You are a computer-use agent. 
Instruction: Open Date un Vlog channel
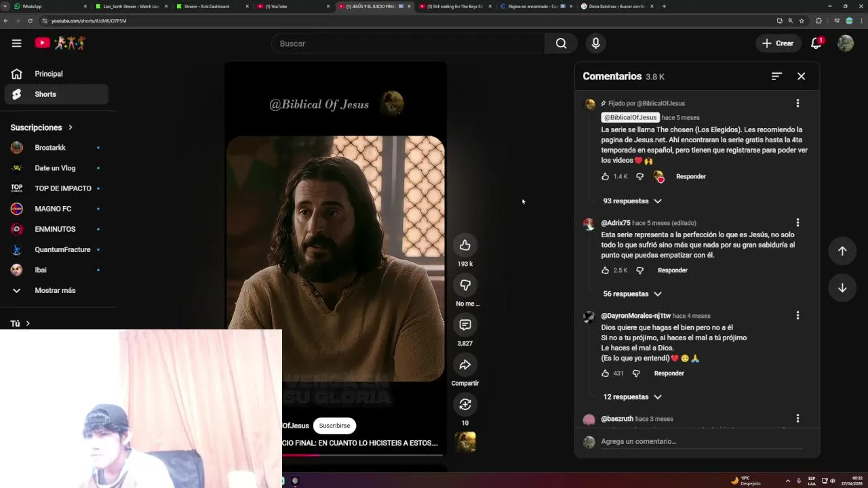57,167
